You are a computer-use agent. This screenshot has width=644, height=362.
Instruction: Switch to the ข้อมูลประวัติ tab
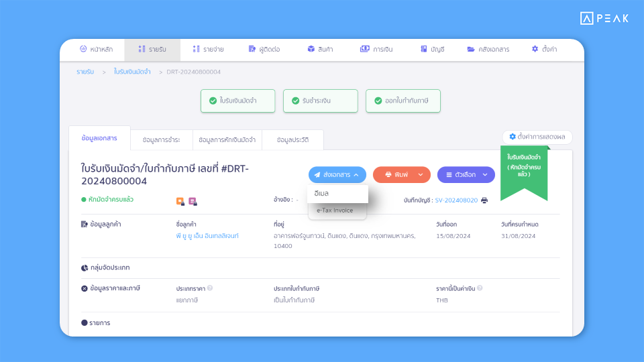(x=292, y=140)
